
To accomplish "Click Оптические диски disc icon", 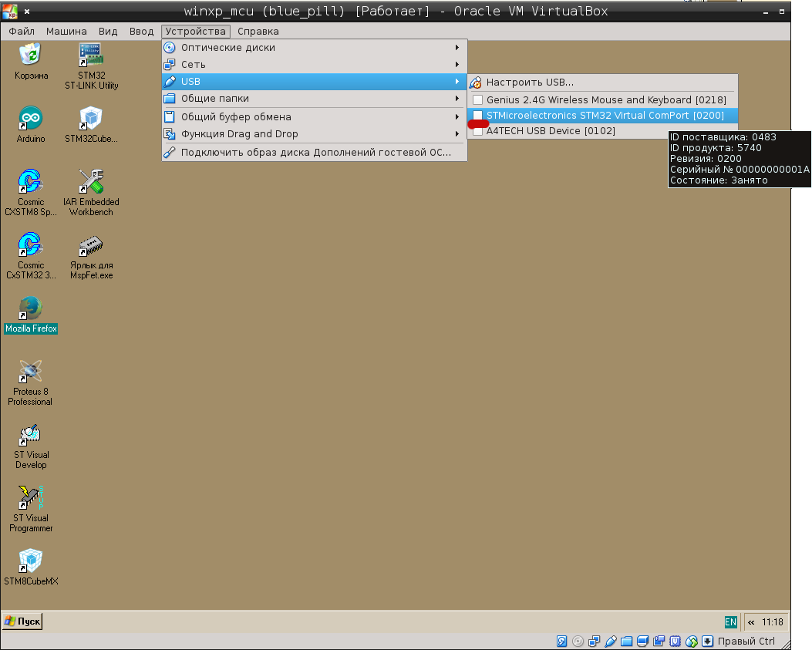I will (170, 48).
